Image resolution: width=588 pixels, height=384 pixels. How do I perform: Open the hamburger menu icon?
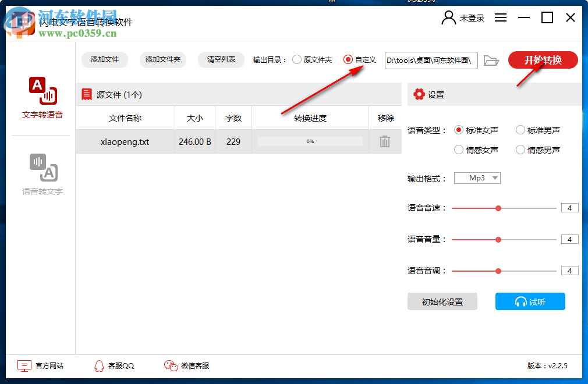[501, 17]
